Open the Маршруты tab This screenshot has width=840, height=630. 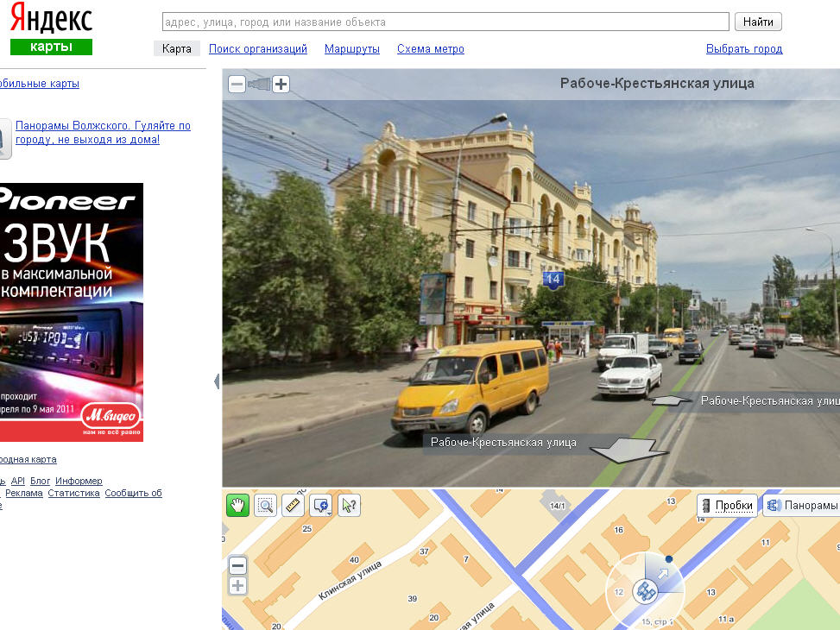[352, 48]
